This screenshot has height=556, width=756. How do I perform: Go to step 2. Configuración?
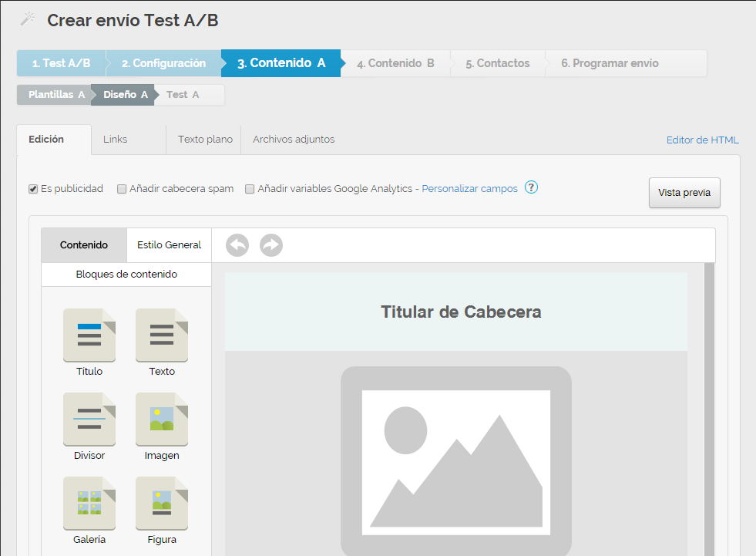click(x=163, y=63)
